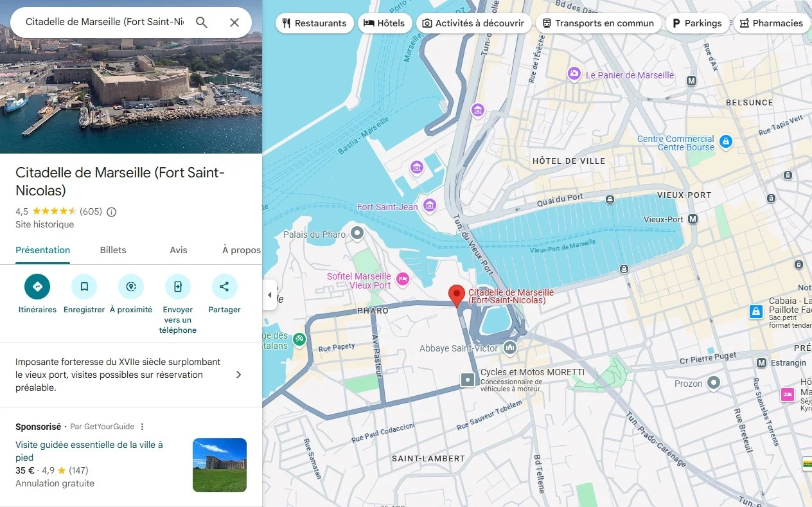Expand the fortress description arrow
This screenshot has height=507, width=812.
[238, 374]
